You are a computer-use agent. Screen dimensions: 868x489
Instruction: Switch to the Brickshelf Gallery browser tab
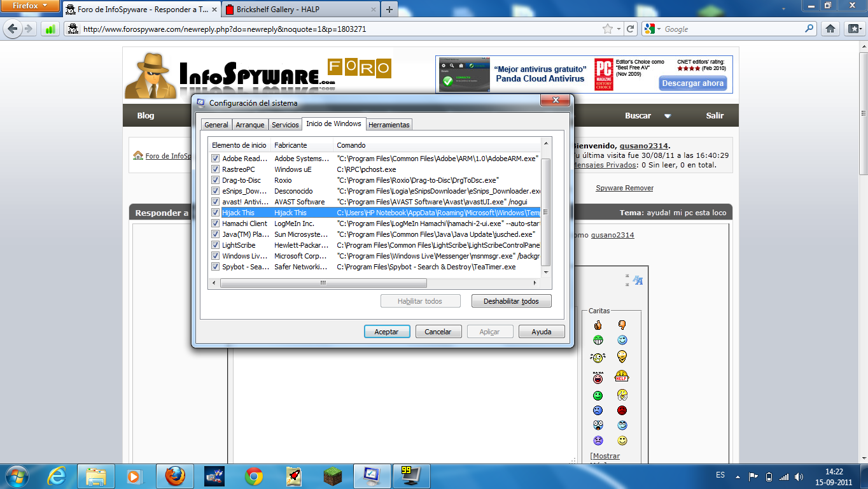point(301,10)
